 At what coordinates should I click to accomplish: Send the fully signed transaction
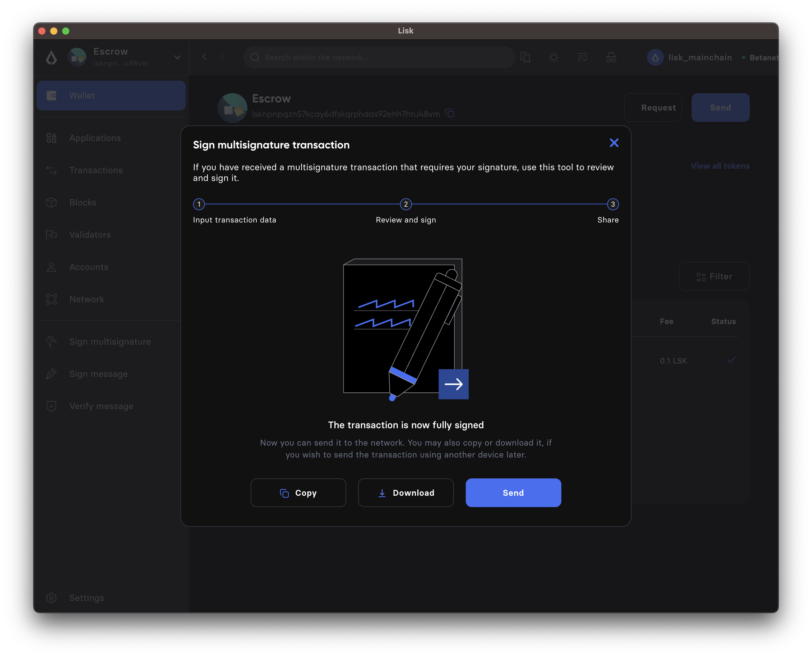coord(513,492)
